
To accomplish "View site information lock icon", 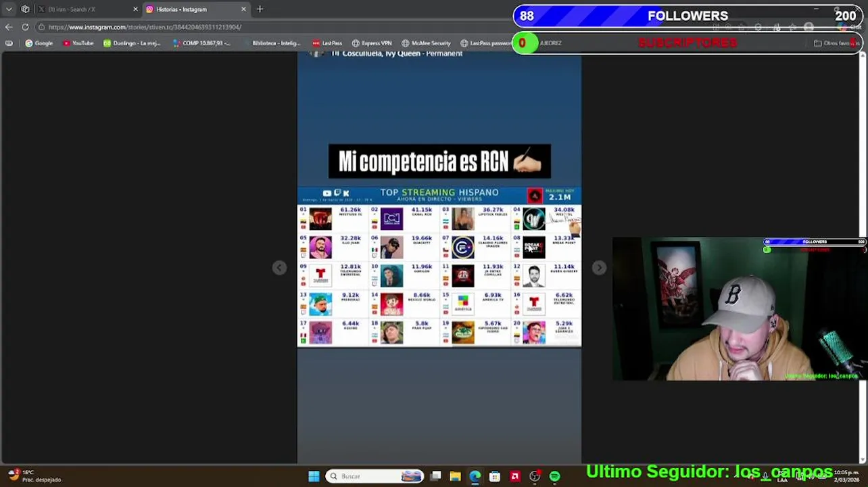I will [41, 27].
